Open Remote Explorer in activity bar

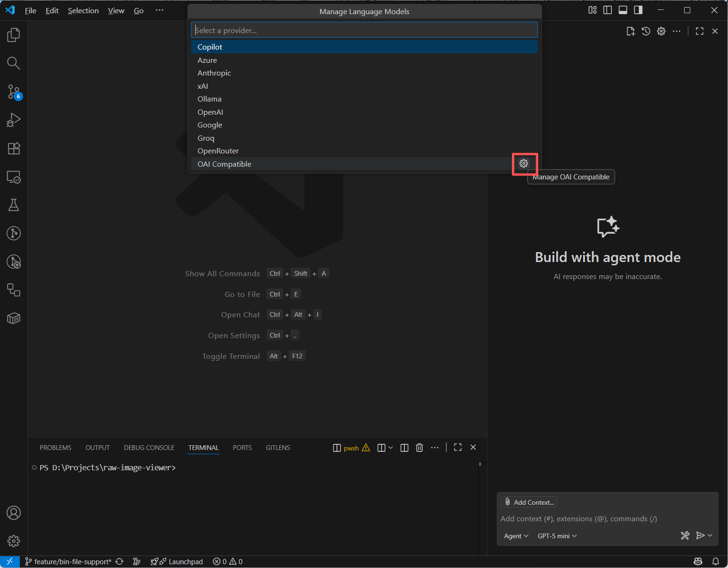(14, 177)
